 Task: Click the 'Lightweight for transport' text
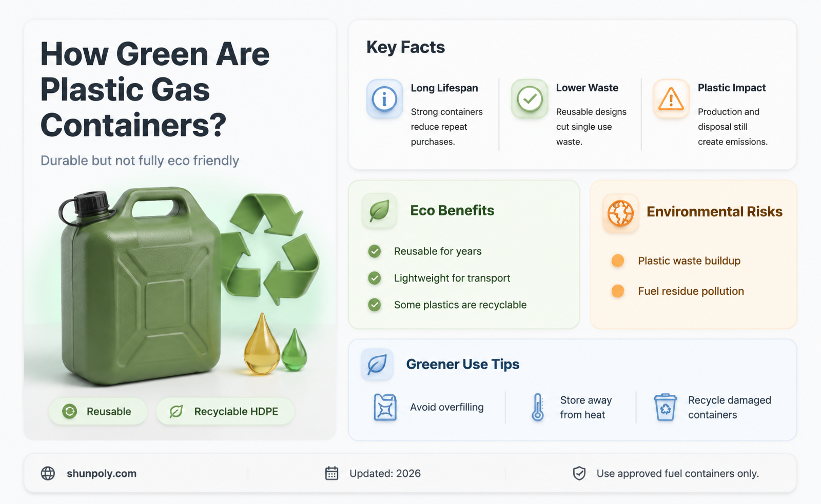pyautogui.click(x=452, y=278)
